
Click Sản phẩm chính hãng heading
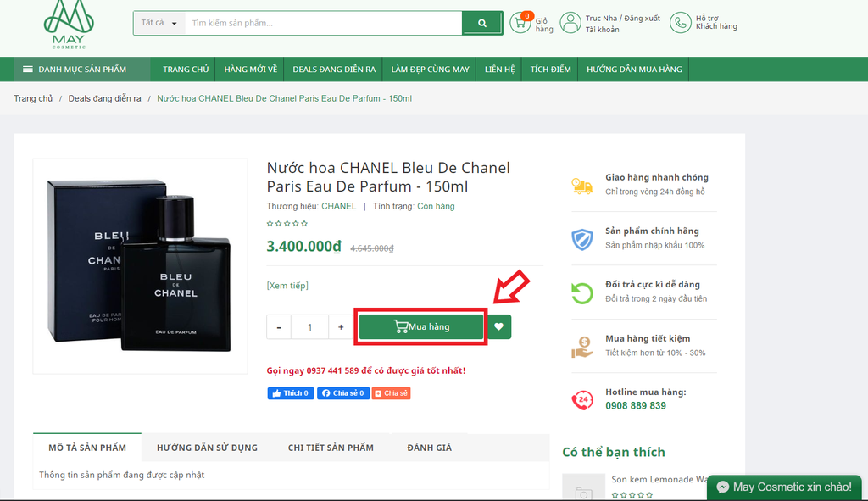click(x=652, y=231)
